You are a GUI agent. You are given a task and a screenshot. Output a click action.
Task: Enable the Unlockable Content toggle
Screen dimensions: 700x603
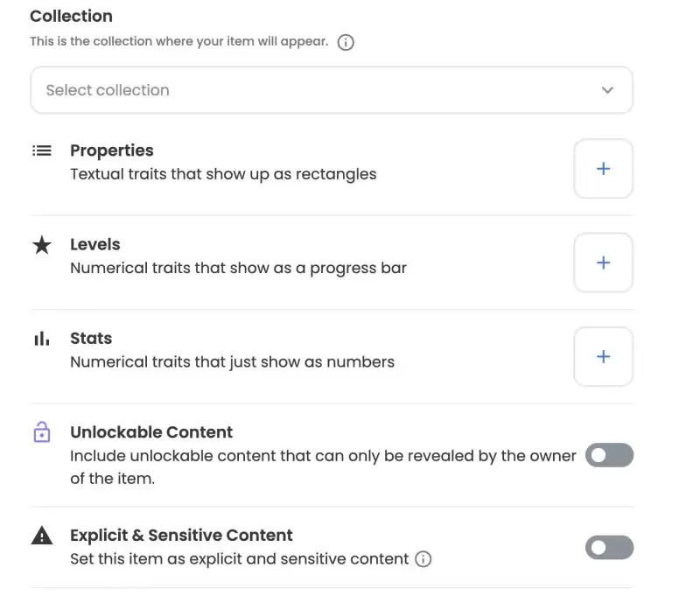click(609, 455)
